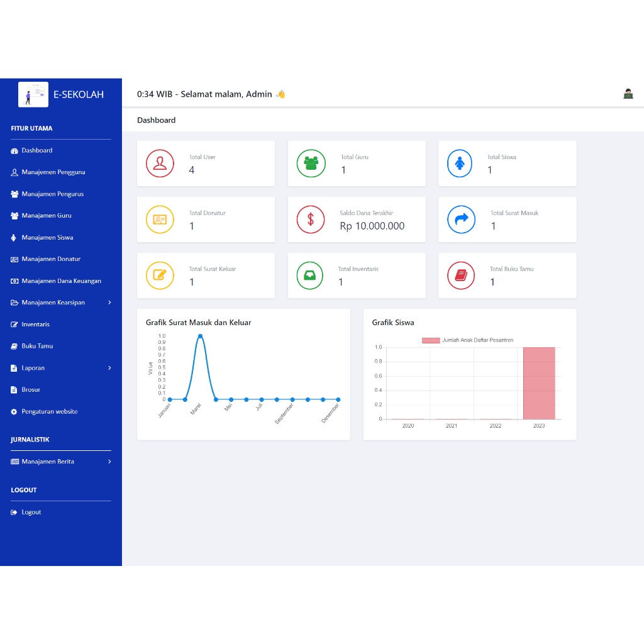Click the Selamat malam, Admin greeting text
This screenshot has height=644, width=644.
[x=226, y=94]
